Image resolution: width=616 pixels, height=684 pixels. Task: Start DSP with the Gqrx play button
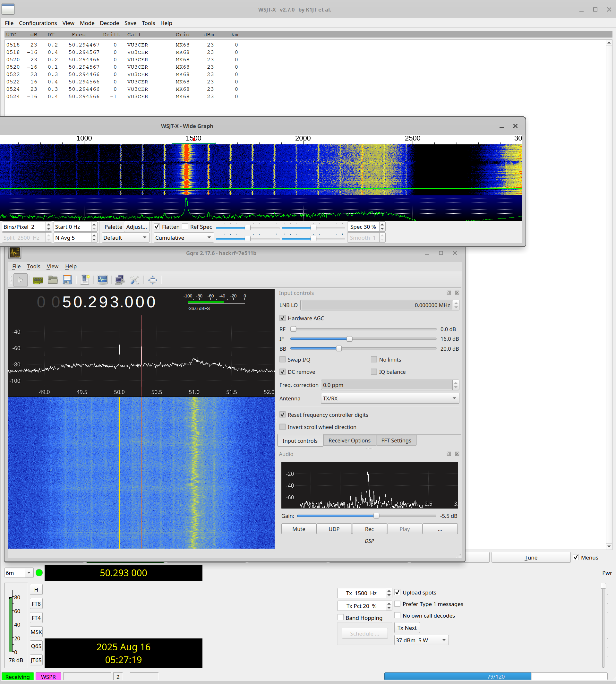pos(20,280)
